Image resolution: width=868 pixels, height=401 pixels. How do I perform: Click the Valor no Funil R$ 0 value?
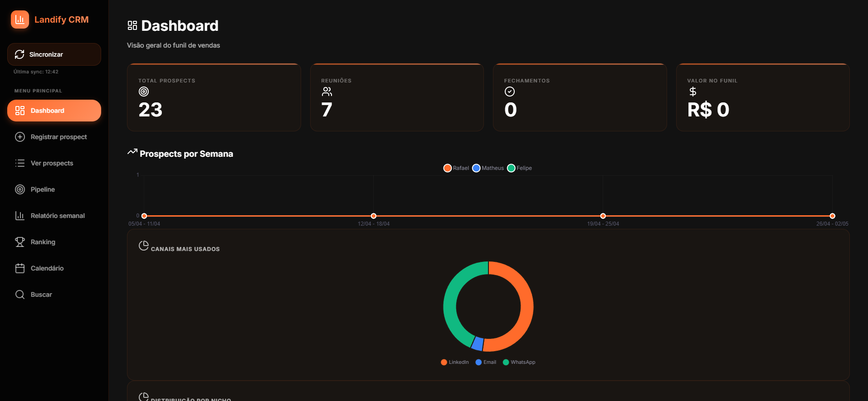point(708,110)
